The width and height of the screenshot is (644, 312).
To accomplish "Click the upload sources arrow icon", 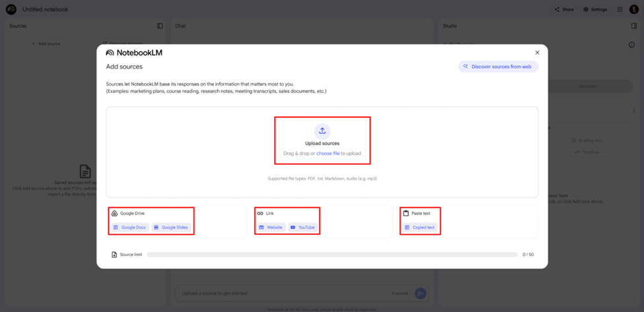I will 322,131.
